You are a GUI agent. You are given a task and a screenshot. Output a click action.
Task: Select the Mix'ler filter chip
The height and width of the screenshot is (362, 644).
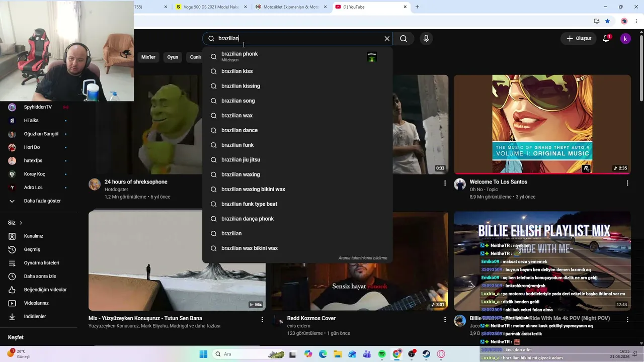[x=148, y=57]
